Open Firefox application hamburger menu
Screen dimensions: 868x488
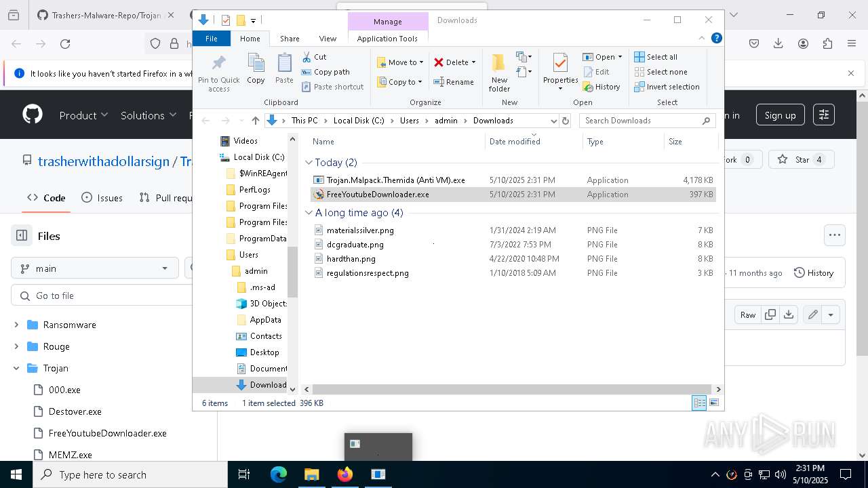point(852,44)
